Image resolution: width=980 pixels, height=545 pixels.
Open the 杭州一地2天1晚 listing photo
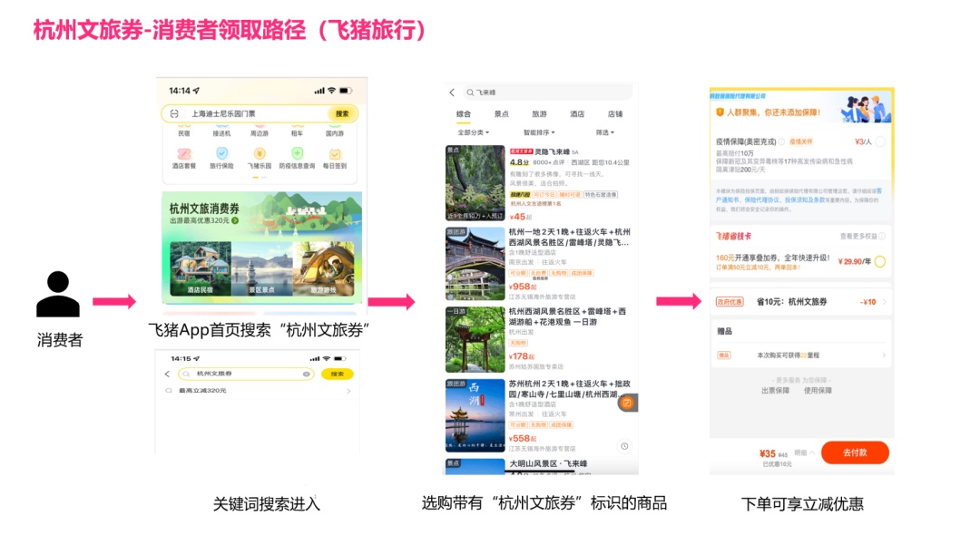point(475,264)
